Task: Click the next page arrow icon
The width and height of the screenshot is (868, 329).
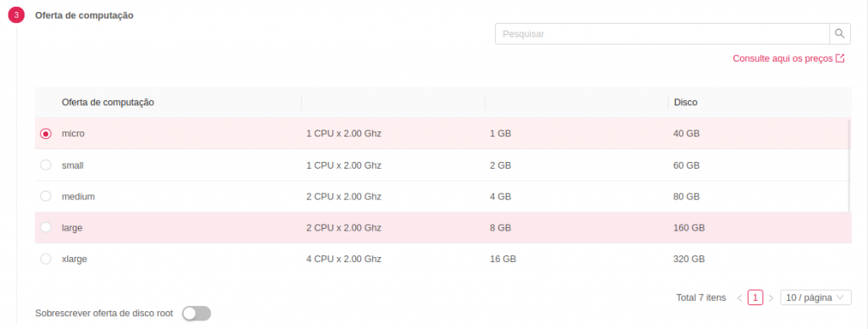Action: pyautogui.click(x=771, y=298)
